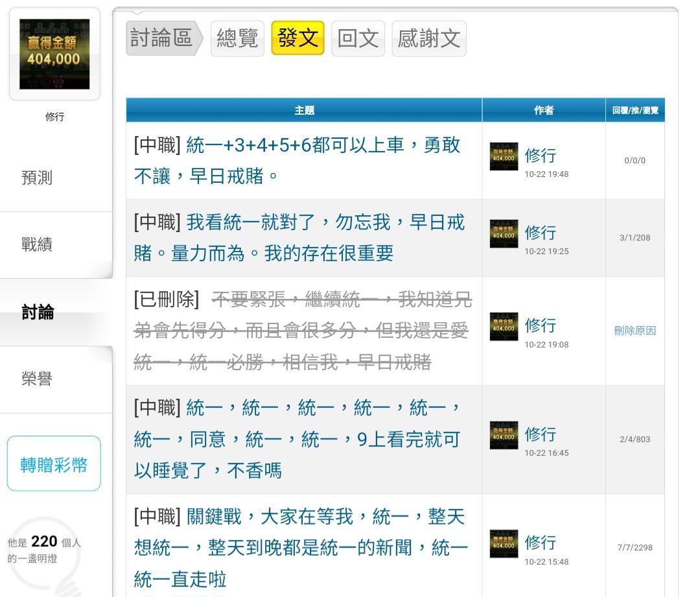Click the timestamp 10-22 19:25
Screen dimensions: 700x597
[546, 252]
